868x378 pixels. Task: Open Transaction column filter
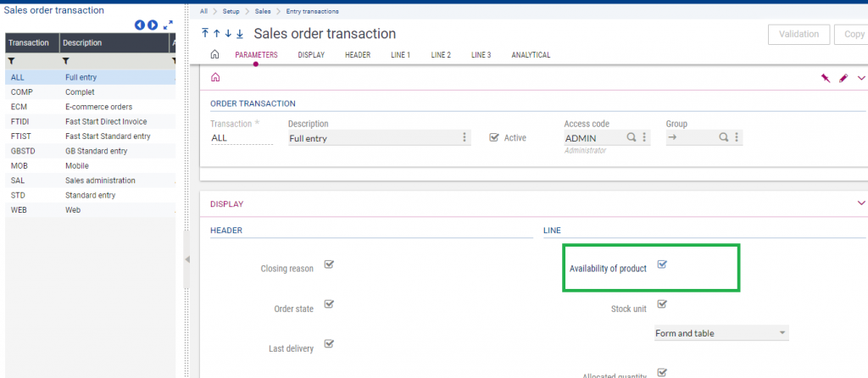tap(11, 61)
